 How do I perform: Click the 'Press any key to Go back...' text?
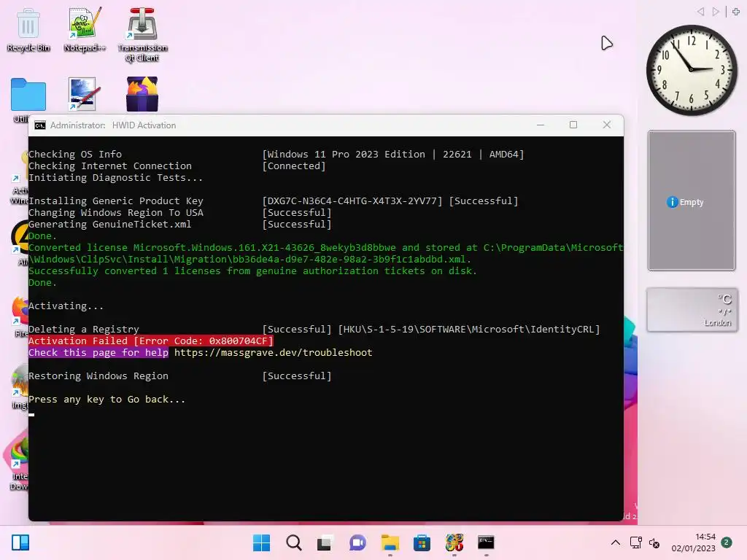pyautogui.click(x=107, y=400)
